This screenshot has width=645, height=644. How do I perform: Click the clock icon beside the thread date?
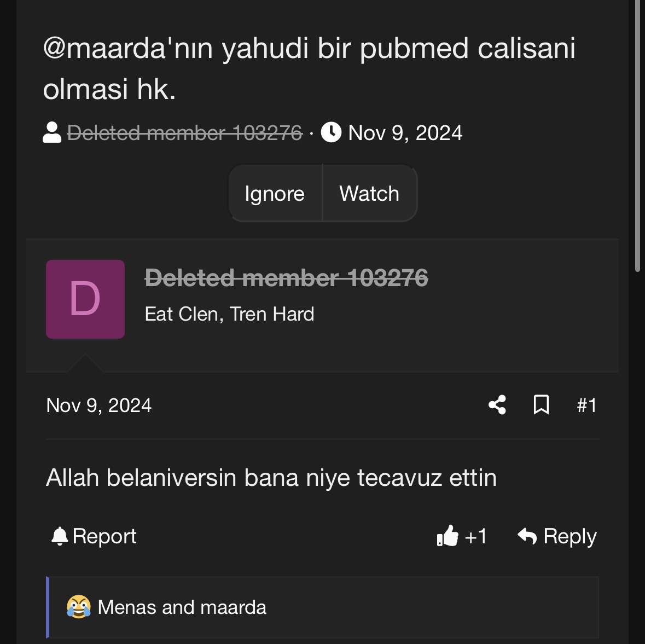click(x=331, y=132)
